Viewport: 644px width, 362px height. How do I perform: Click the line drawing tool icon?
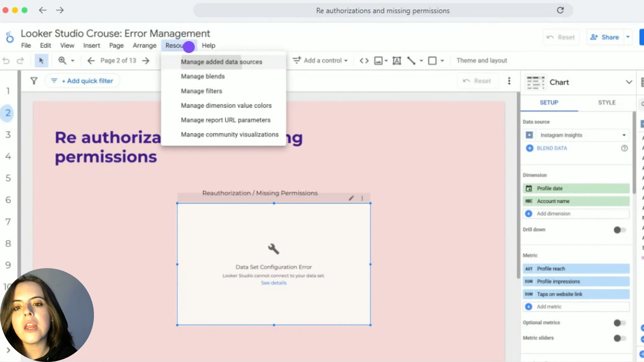point(411,61)
